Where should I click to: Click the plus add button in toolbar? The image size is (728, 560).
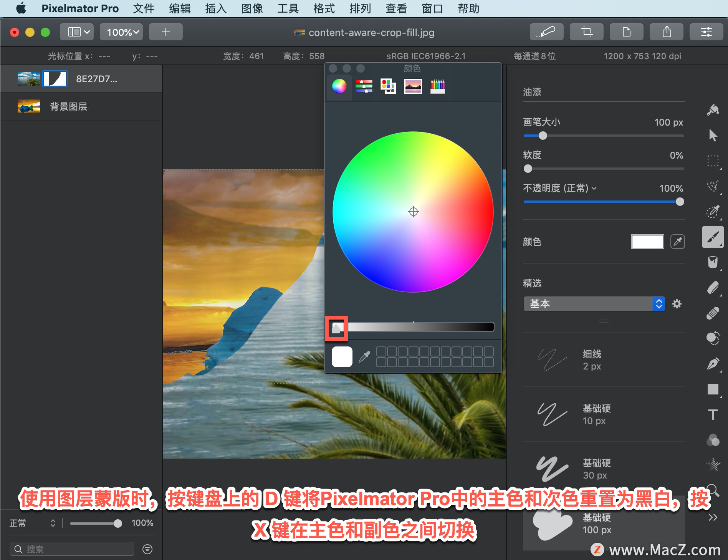(165, 32)
